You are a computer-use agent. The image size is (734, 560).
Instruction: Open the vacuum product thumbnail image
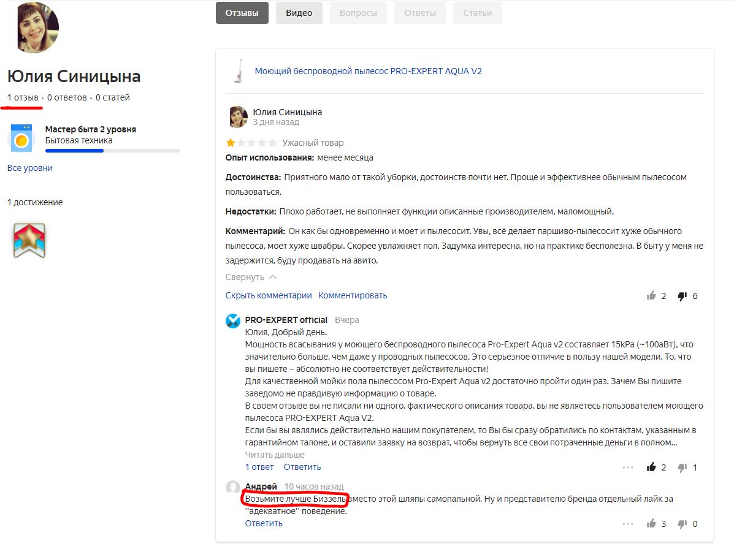235,71
